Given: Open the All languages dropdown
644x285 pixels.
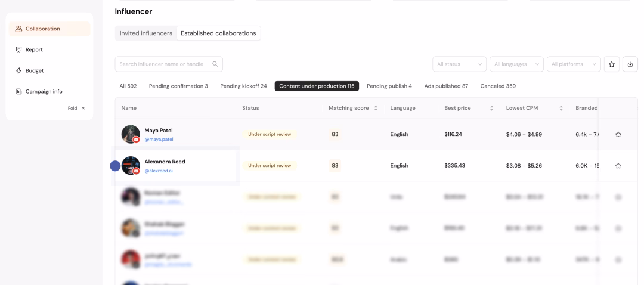Looking at the screenshot, I should [516, 64].
